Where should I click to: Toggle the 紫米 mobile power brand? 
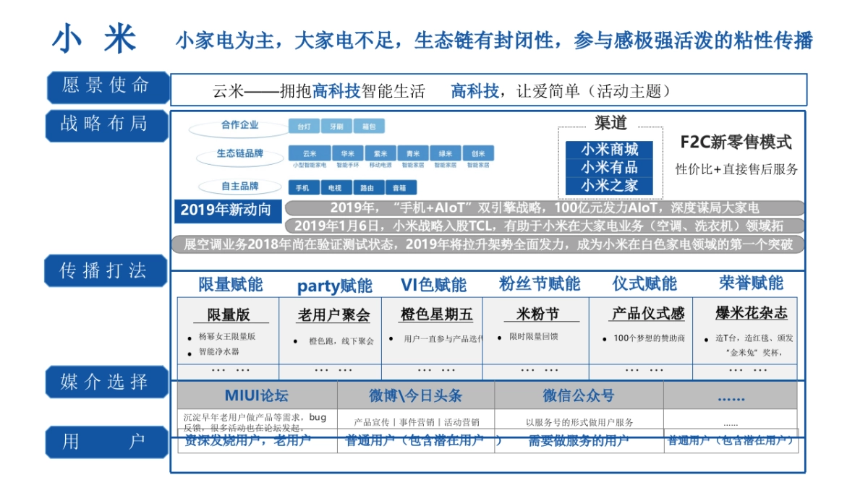[381, 153]
